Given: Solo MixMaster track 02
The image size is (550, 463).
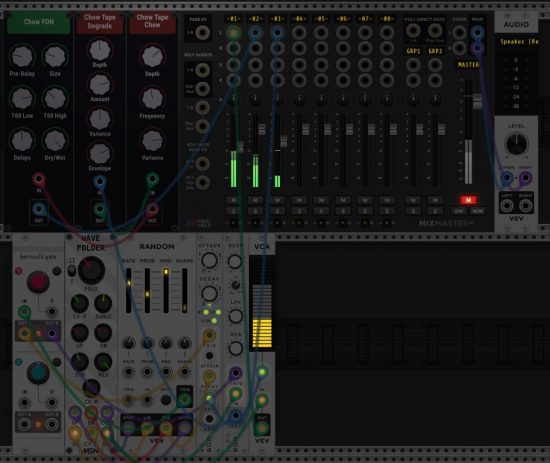Looking at the screenshot, I should pos(255,211).
